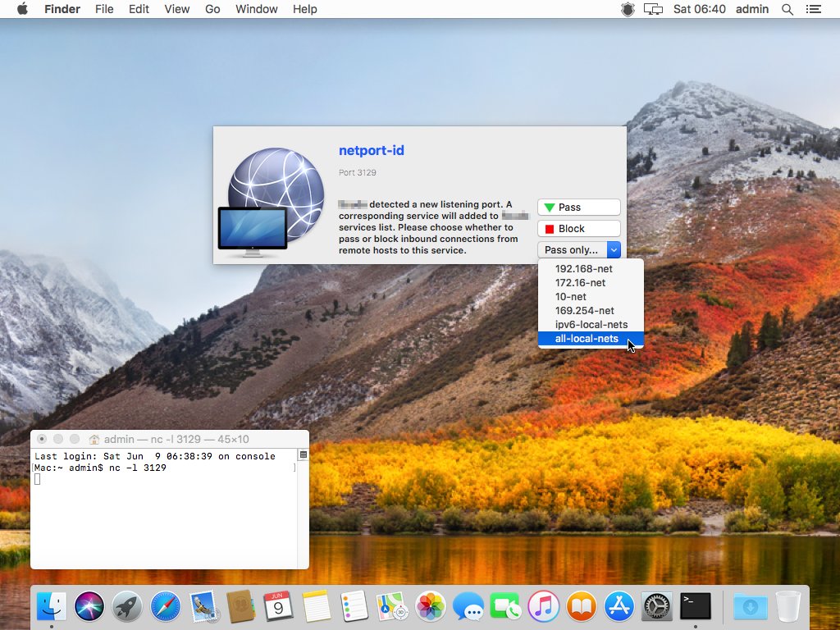
Task: Open Notes icon in Dock
Action: [317, 606]
